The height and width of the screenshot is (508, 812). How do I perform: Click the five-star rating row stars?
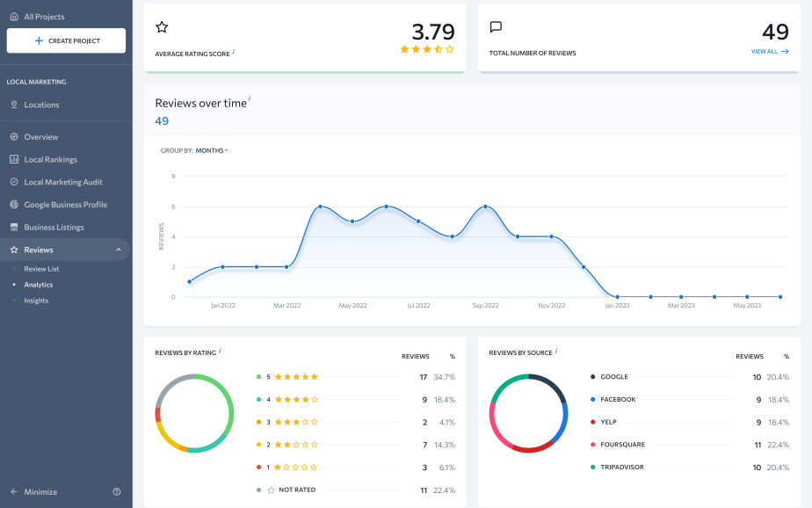point(296,377)
